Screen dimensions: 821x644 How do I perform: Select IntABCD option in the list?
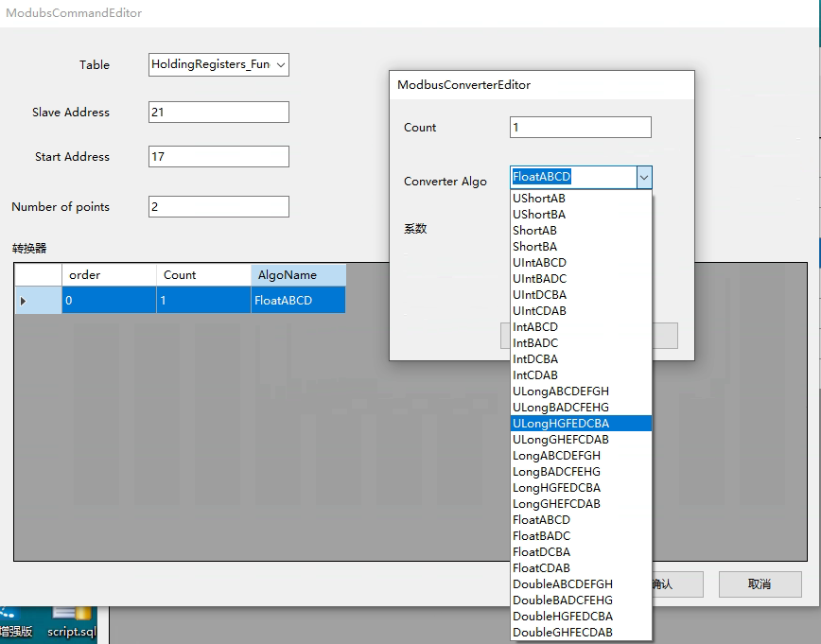(x=535, y=327)
